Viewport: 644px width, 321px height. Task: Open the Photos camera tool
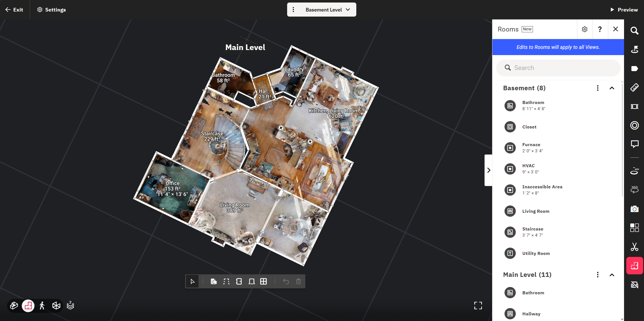pyautogui.click(x=634, y=209)
